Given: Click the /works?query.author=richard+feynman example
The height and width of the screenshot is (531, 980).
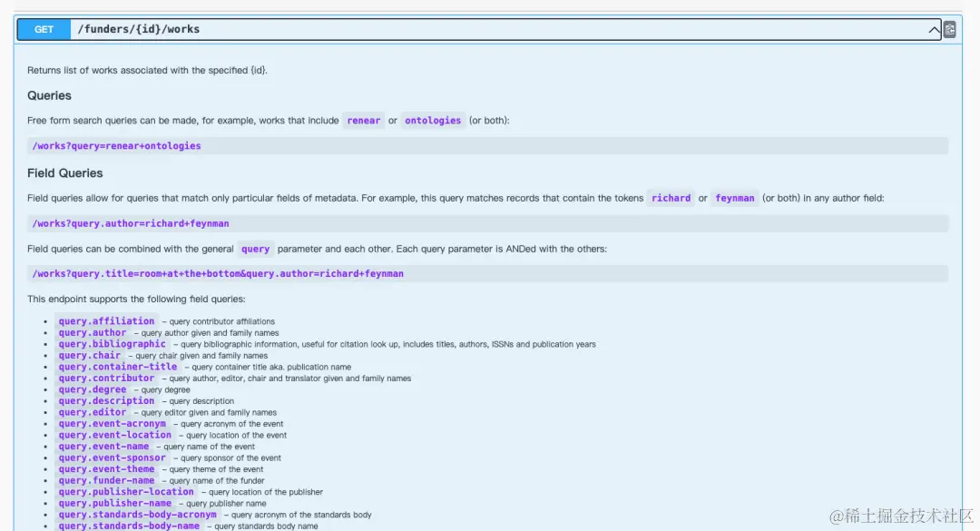Looking at the screenshot, I should [487, 223].
